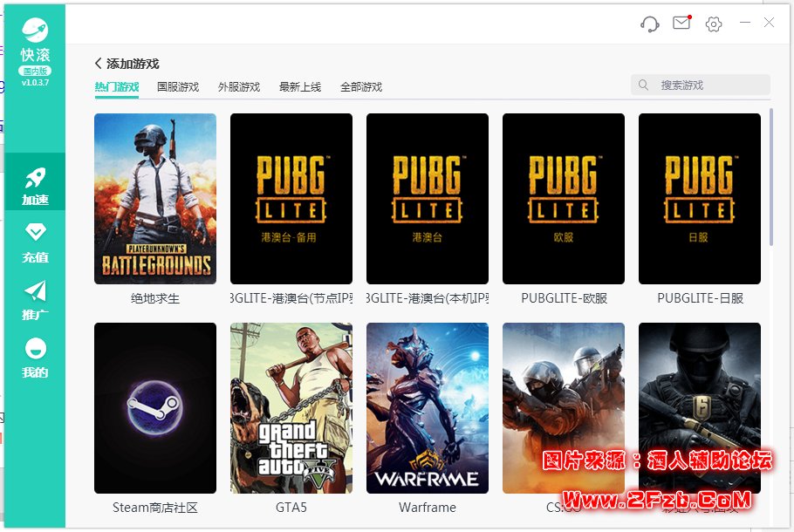794x532 pixels.
Task: Switch to the 最新上线 tab
Action: click(300, 87)
